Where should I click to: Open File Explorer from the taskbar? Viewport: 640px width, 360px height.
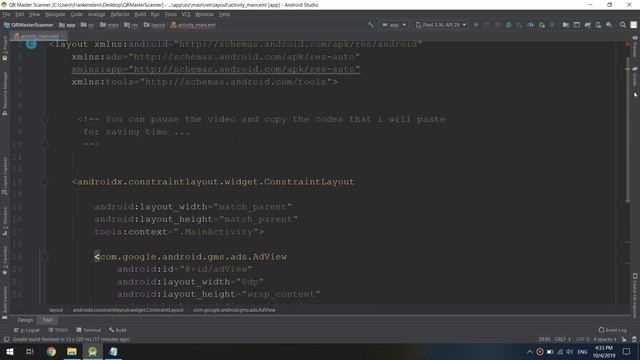click(72, 351)
